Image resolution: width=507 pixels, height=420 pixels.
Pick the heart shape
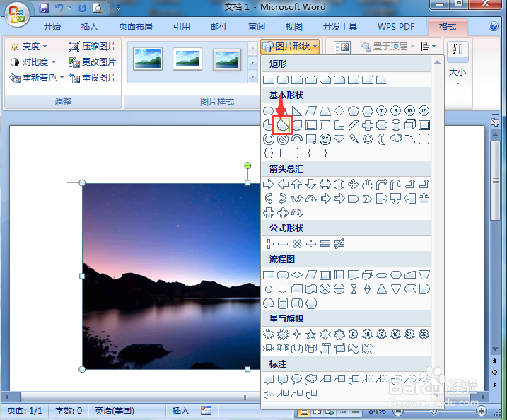(x=339, y=139)
